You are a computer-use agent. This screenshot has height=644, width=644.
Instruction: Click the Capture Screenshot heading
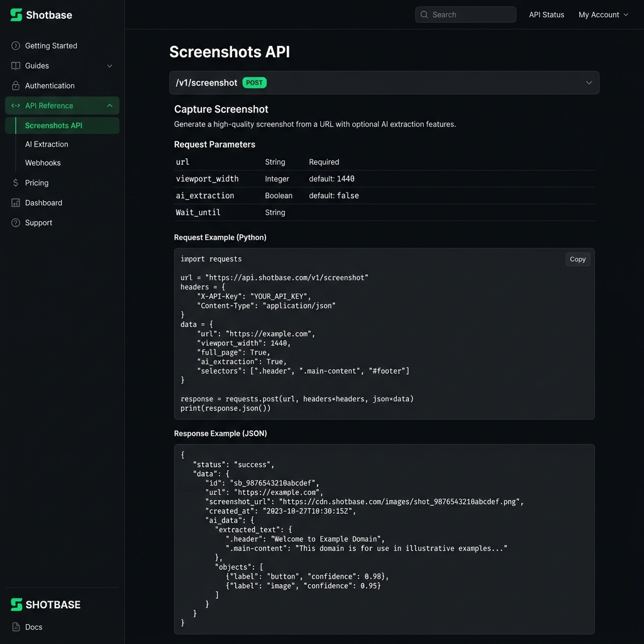[221, 109]
